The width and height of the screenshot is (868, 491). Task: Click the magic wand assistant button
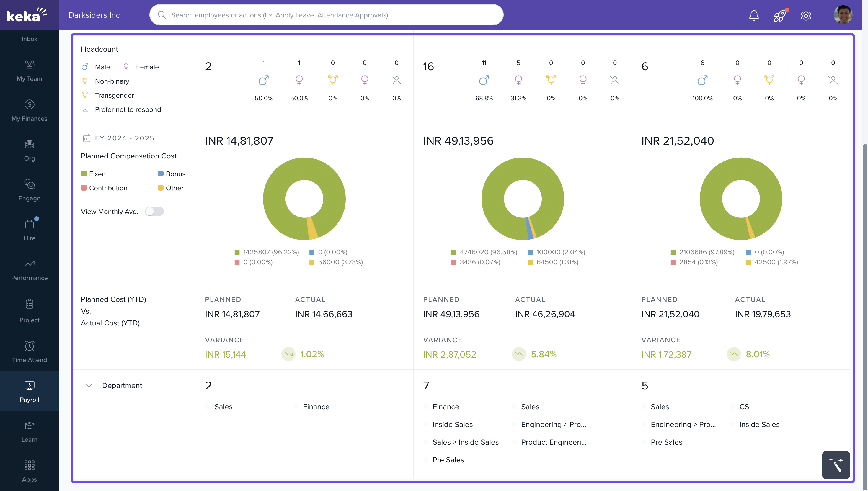coord(836,465)
